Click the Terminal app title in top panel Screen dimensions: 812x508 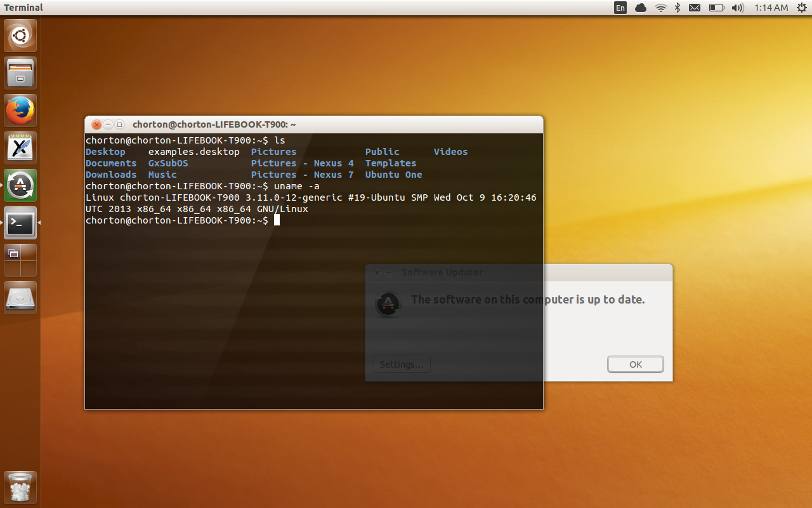click(x=23, y=8)
